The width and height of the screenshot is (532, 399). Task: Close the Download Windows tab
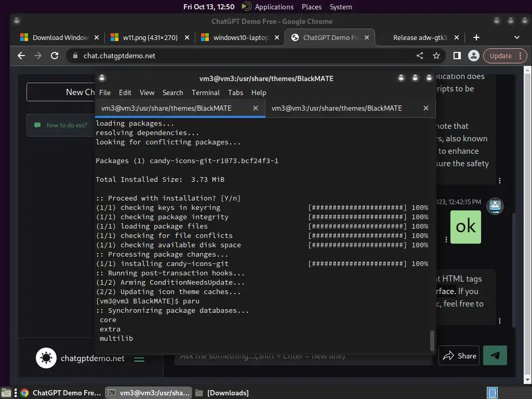tap(97, 37)
